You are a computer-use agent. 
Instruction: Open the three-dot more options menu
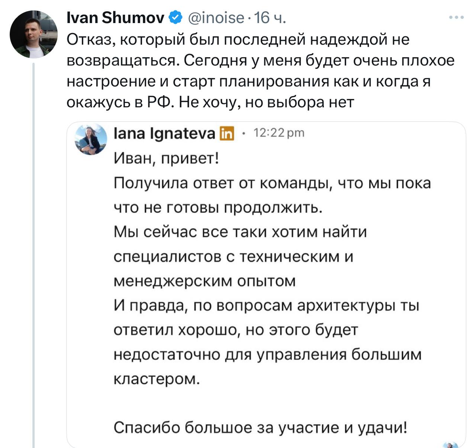[x=457, y=17]
